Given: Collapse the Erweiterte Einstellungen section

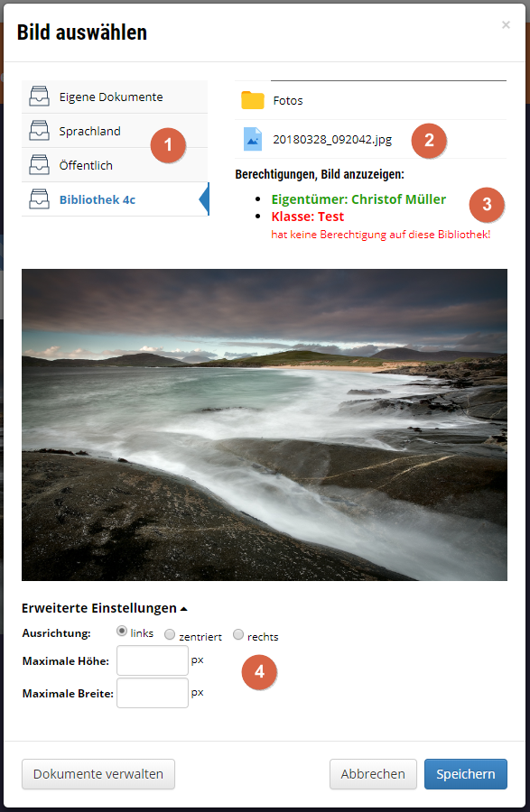Looking at the screenshot, I should tap(104, 608).
